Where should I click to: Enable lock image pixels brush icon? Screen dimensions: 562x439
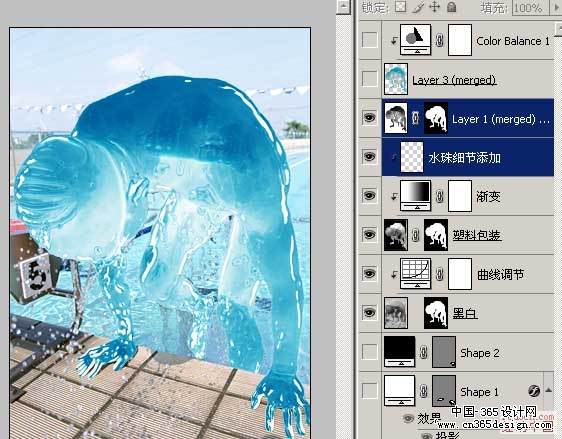coord(418,7)
